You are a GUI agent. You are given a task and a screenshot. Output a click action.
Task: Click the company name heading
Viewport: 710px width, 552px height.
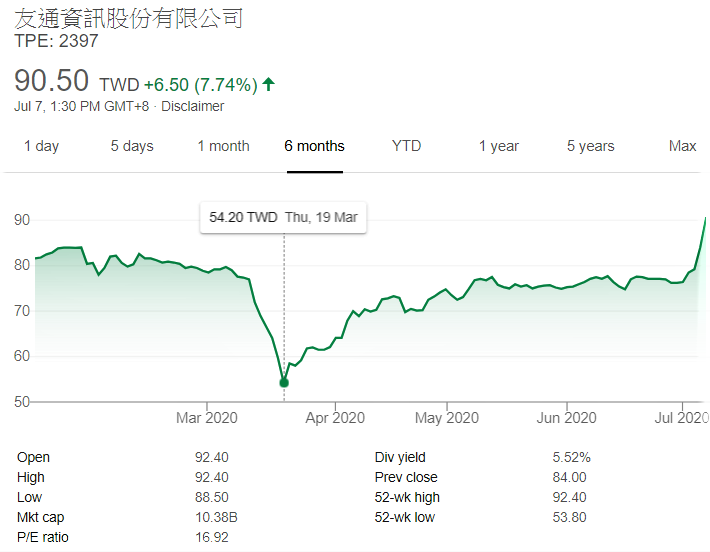[129, 19]
